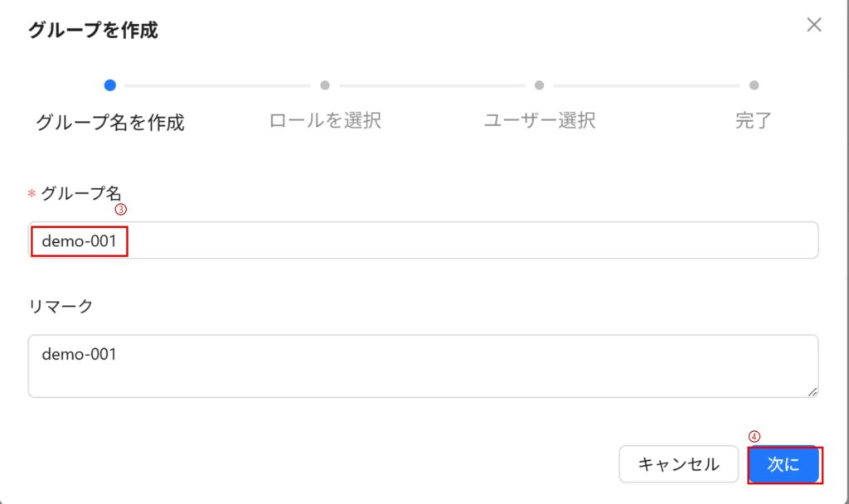Click the red required asterisk

pyautogui.click(x=32, y=194)
